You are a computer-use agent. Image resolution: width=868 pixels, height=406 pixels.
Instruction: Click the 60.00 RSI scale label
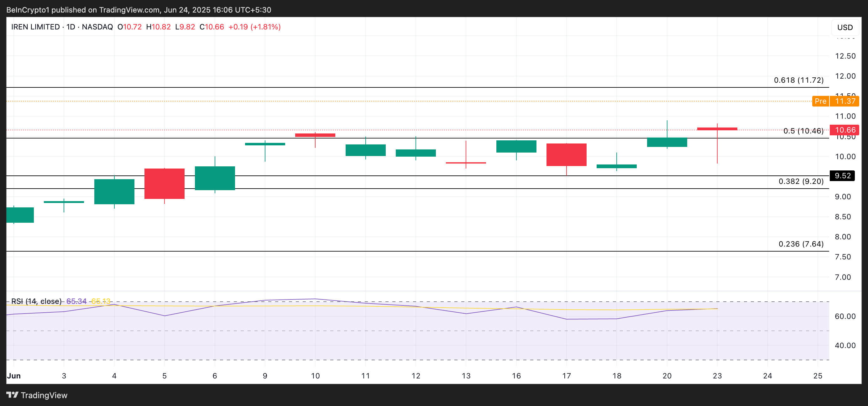[x=845, y=316]
